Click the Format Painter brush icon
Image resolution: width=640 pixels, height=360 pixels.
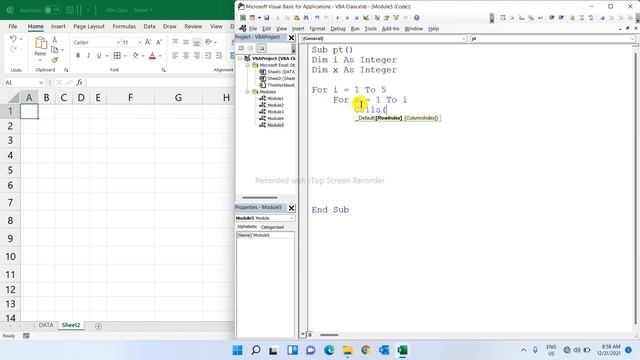pos(54,60)
